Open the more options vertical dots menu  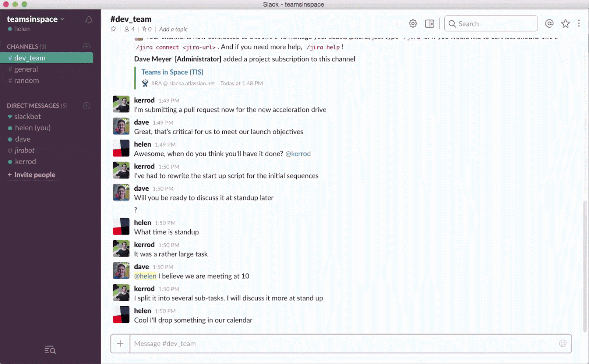(x=579, y=24)
